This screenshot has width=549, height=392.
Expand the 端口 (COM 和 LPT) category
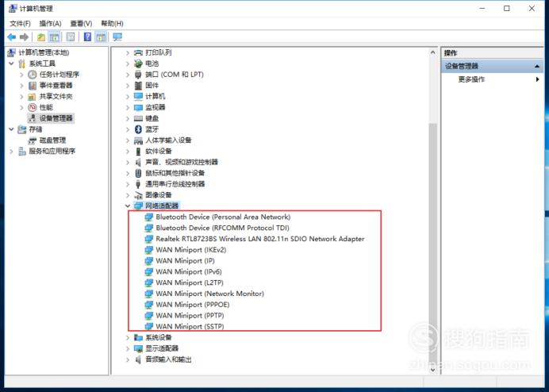pos(128,75)
